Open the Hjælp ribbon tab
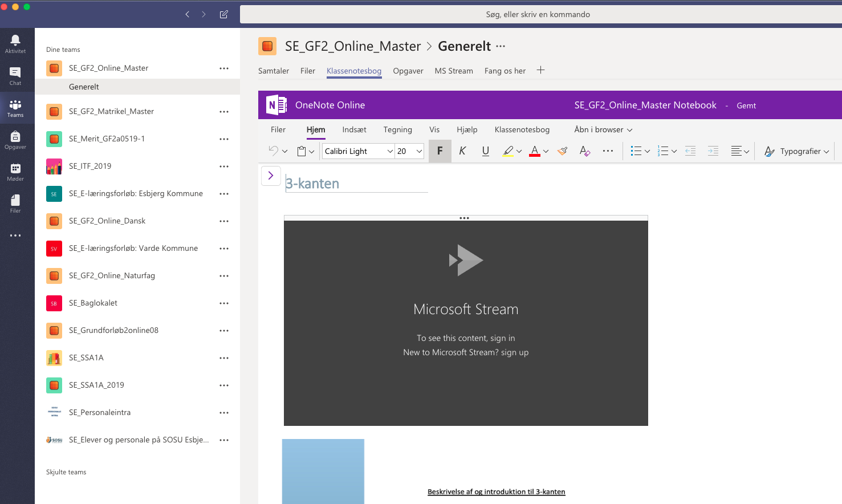Image resolution: width=842 pixels, height=504 pixels. coord(467,129)
